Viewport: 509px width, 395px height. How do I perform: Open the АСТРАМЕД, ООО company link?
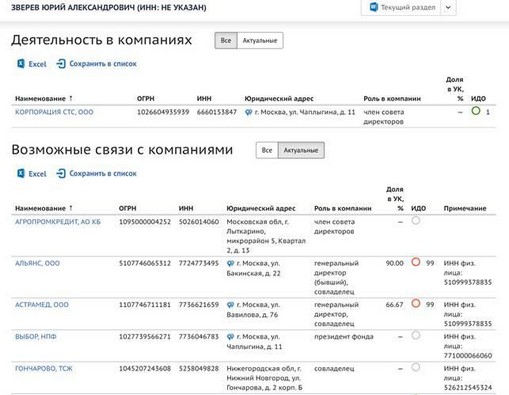coord(42,305)
